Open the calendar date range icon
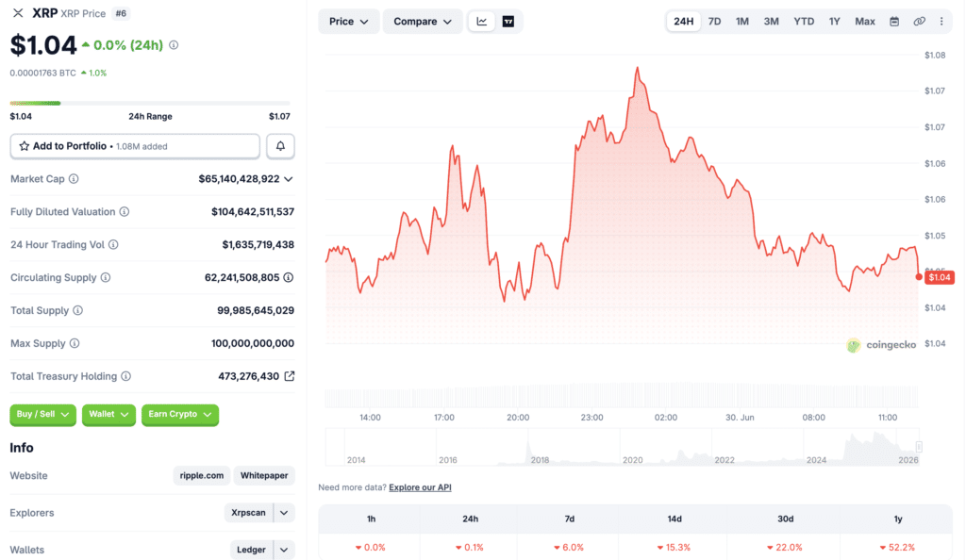This screenshot has height=560, width=966. pos(894,22)
